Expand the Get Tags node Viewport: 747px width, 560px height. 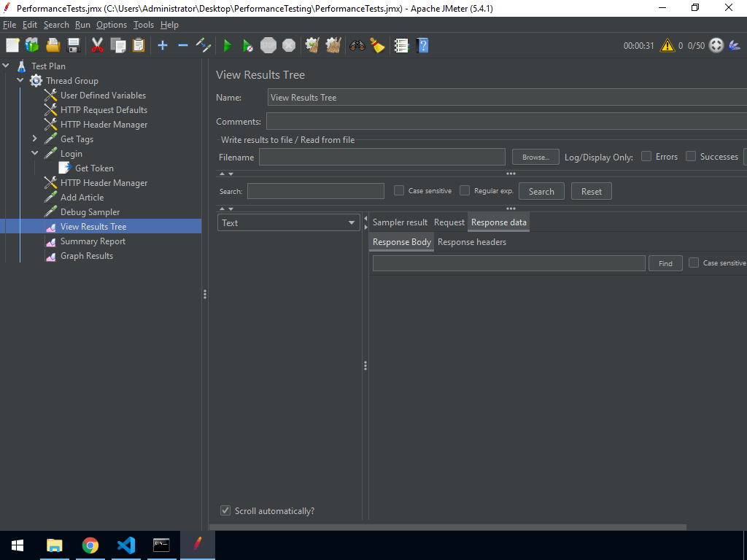pos(34,139)
